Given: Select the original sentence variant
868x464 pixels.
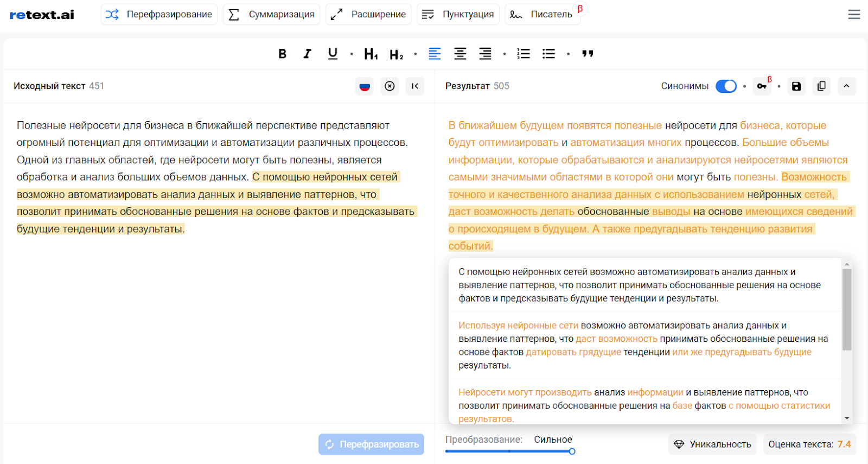Looking at the screenshot, I should (x=644, y=285).
